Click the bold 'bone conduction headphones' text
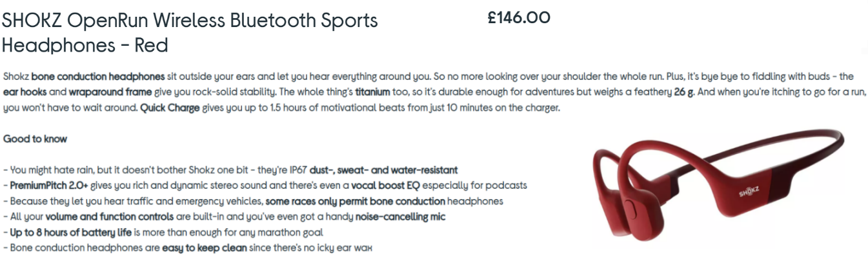The height and width of the screenshot is (259, 868). (x=98, y=76)
